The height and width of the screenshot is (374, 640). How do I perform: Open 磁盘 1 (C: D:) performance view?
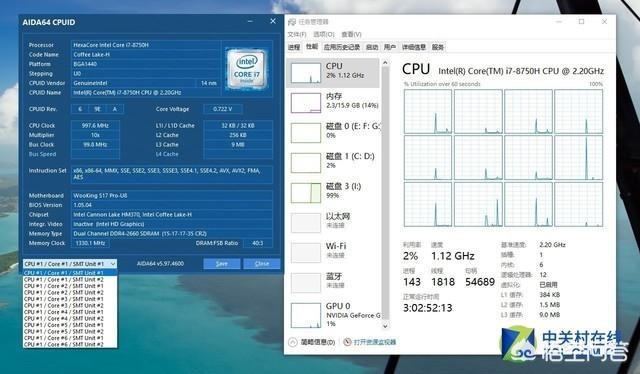coord(334,162)
